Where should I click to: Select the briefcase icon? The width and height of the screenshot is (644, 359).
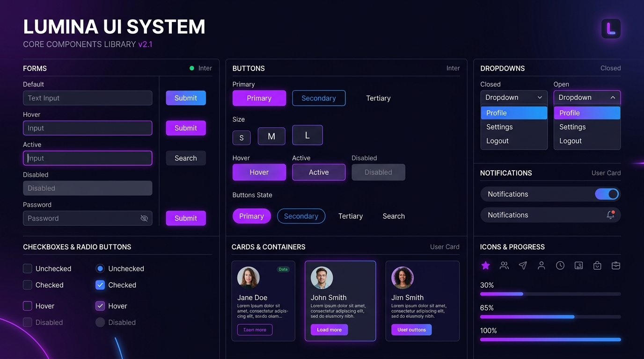coord(616,266)
